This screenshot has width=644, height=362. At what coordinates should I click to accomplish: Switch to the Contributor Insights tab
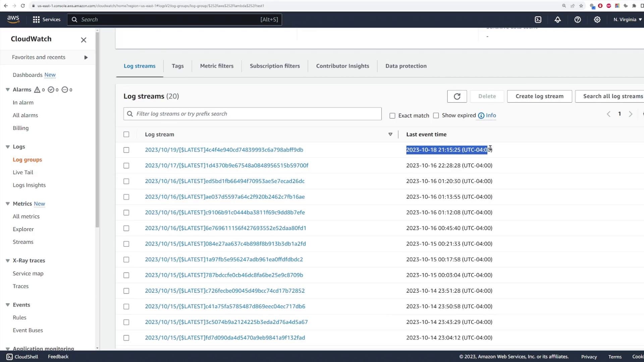(342, 66)
